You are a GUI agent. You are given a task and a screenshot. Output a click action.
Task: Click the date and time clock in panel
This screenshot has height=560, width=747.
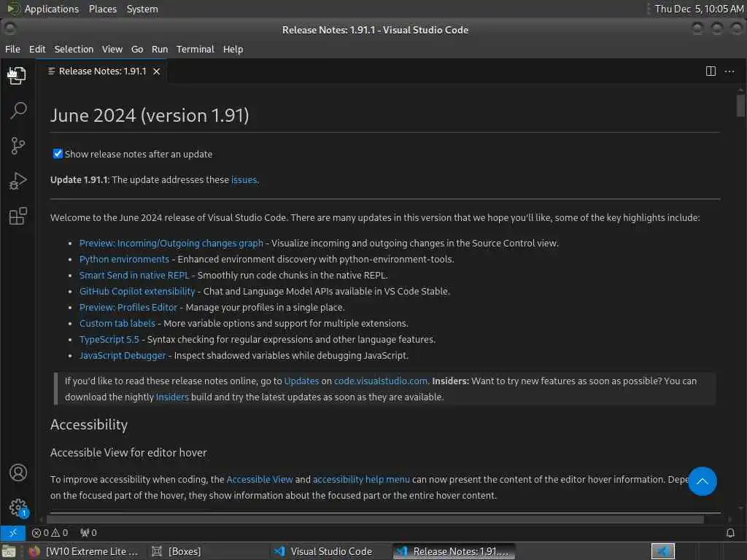(x=699, y=9)
